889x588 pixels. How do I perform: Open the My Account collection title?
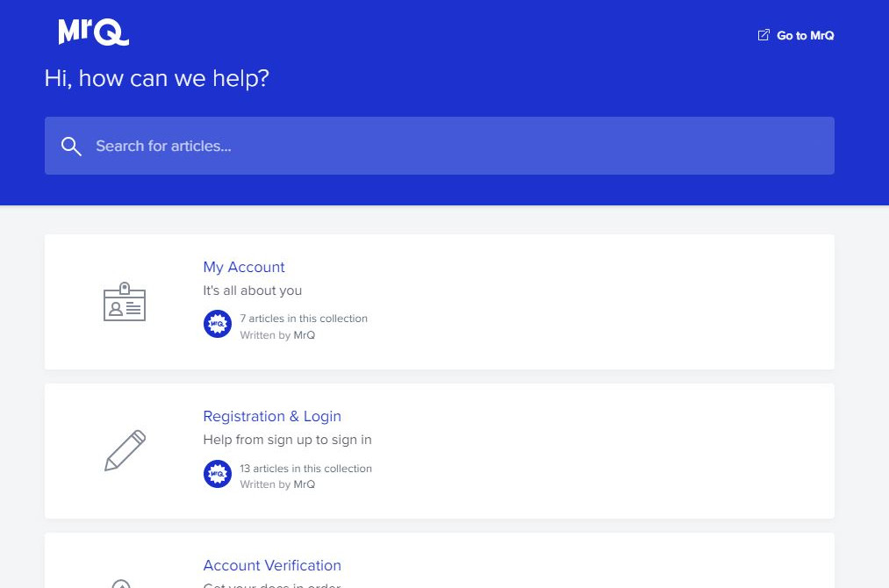(244, 267)
